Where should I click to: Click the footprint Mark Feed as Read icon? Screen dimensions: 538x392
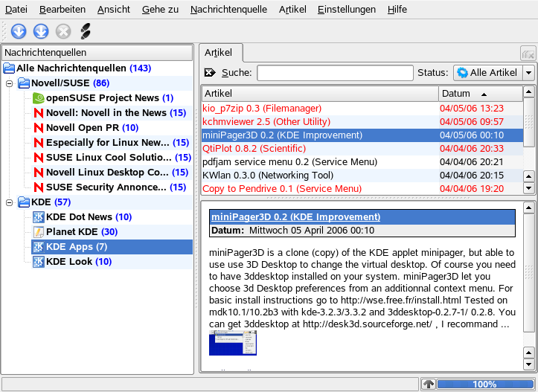[x=86, y=31]
